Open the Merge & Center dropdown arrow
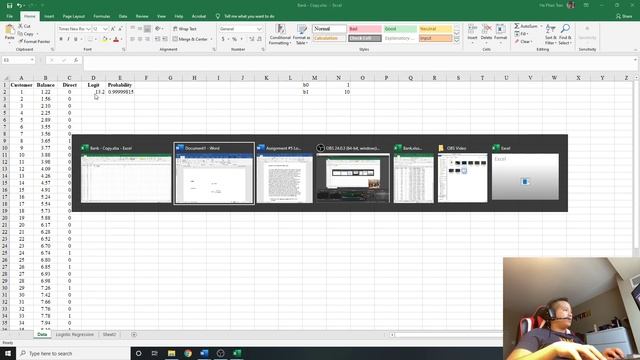The height and width of the screenshot is (360, 640). click(x=211, y=39)
